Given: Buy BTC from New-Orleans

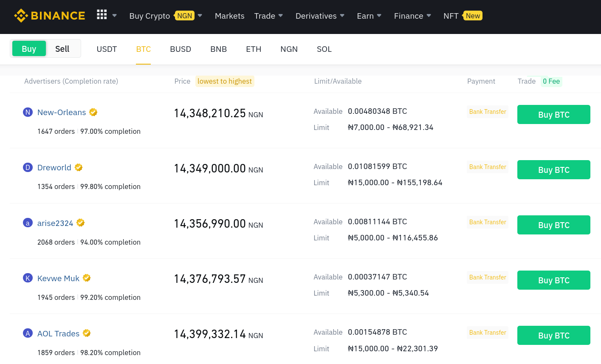Looking at the screenshot, I should tap(554, 115).
